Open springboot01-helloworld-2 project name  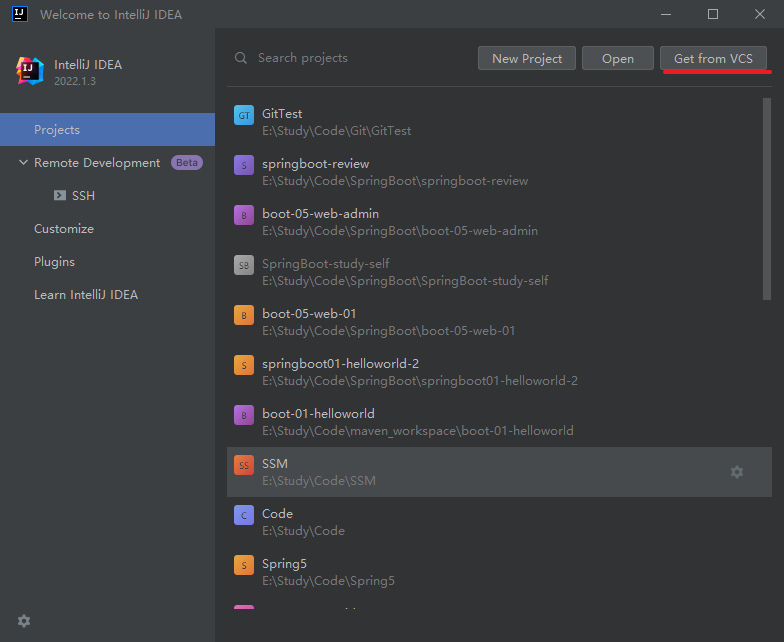point(340,364)
